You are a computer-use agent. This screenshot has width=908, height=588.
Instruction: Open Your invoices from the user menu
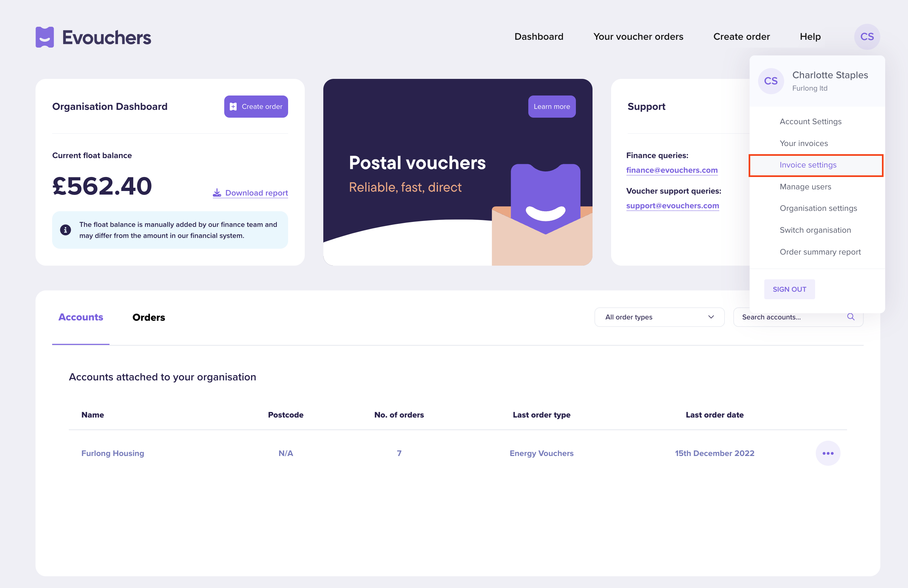[803, 143]
